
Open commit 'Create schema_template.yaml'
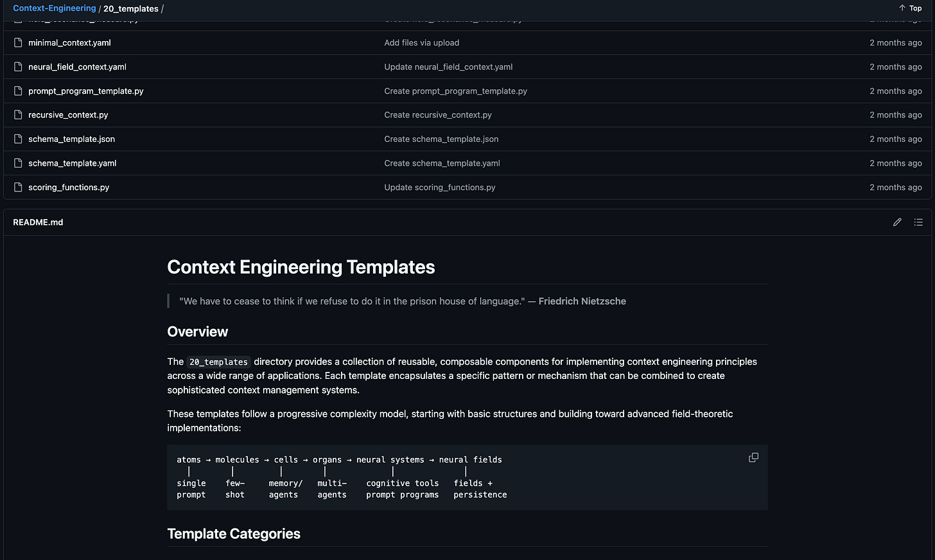(442, 163)
